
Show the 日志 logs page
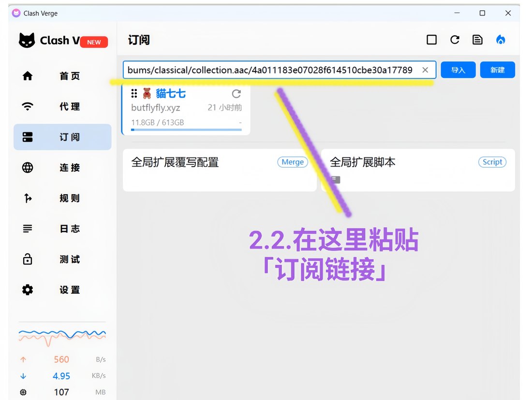pos(62,229)
